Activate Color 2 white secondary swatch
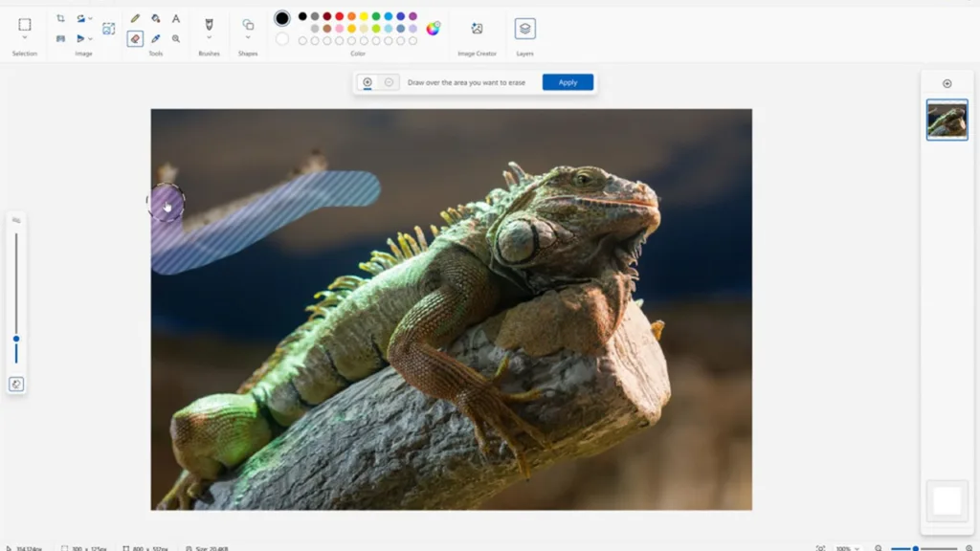Screen dimensions: 980x551 tap(282, 39)
